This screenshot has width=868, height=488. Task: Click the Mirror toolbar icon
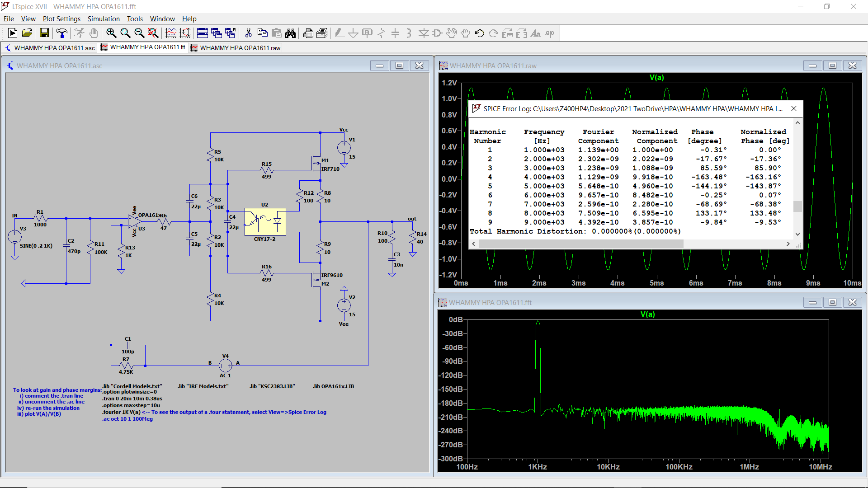click(x=521, y=33)
